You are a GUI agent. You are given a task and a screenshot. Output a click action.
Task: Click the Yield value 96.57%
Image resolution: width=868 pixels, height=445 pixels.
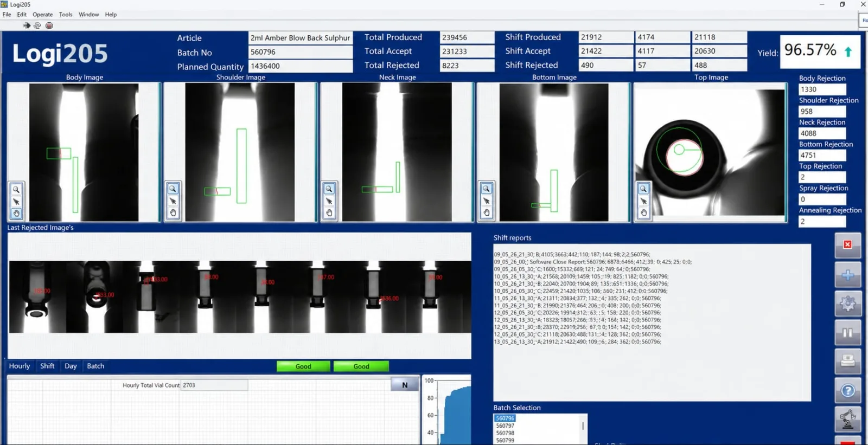(810, 50)
